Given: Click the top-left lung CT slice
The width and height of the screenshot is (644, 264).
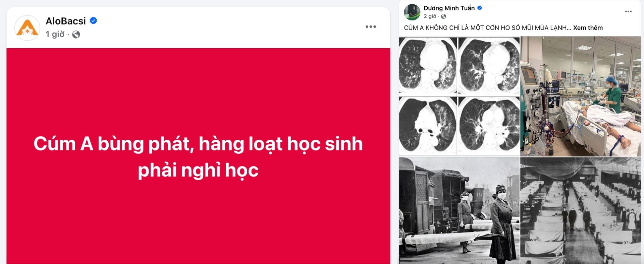Looking at the screenshot, I should (x=428, y=66).
